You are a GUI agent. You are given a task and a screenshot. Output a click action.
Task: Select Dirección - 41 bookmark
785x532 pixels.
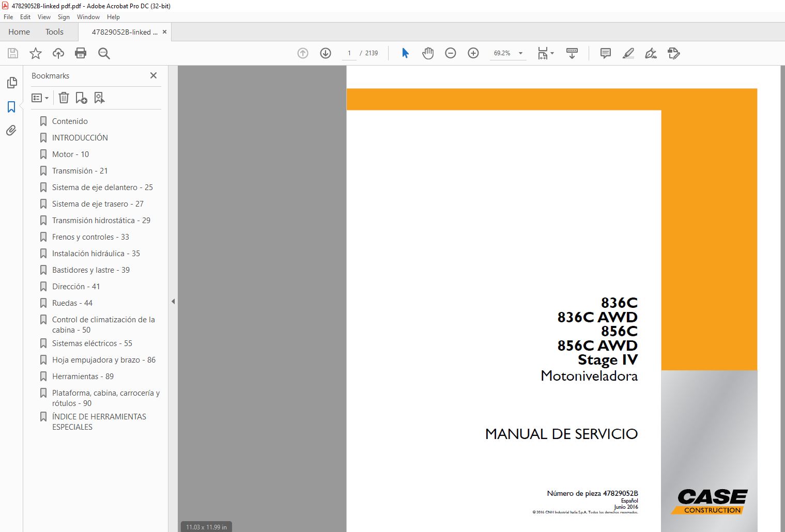pos(76,287)
